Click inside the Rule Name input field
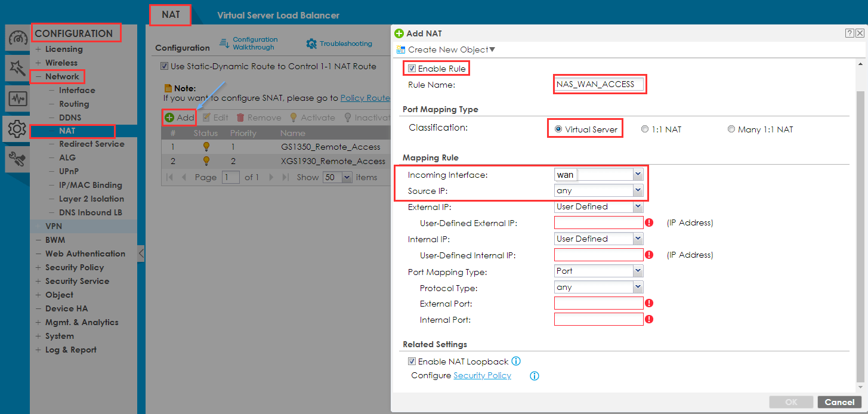Image resolution: width=868 pixels, height=414 pixels. tap(599, 84)
